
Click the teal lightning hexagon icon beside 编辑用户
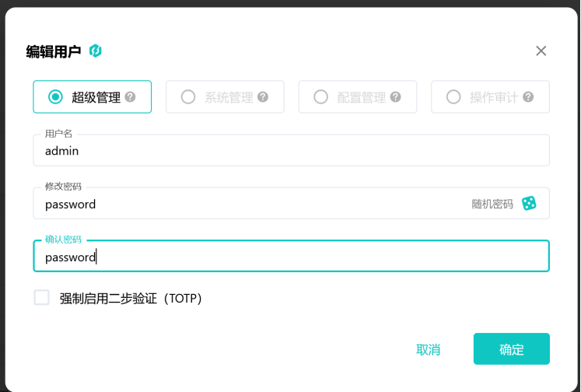[95, 51]
